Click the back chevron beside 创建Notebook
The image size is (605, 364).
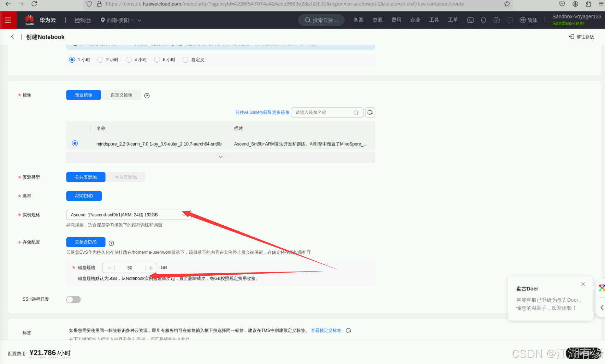12,37
